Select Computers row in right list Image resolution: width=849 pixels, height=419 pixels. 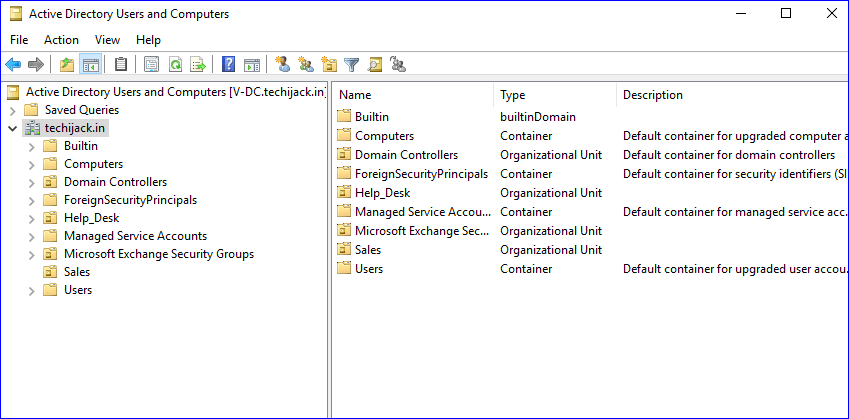pos(384,136)
